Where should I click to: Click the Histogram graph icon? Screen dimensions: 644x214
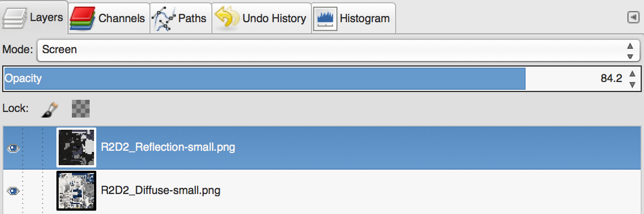pyautogui.click(x=325, y=18)
